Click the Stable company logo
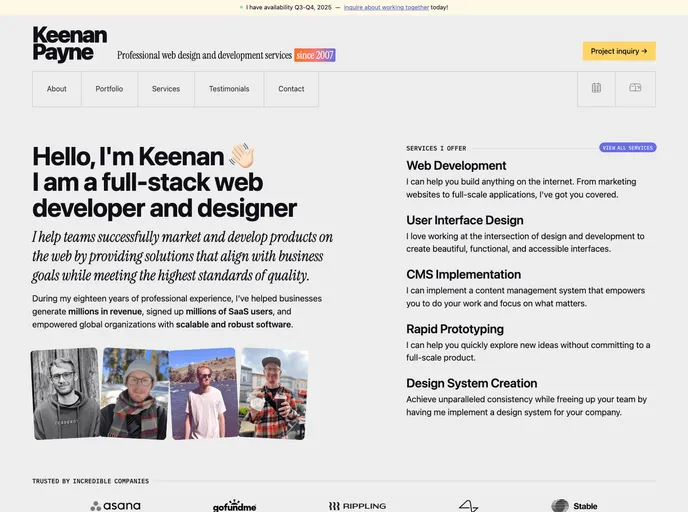 point(574,506)
